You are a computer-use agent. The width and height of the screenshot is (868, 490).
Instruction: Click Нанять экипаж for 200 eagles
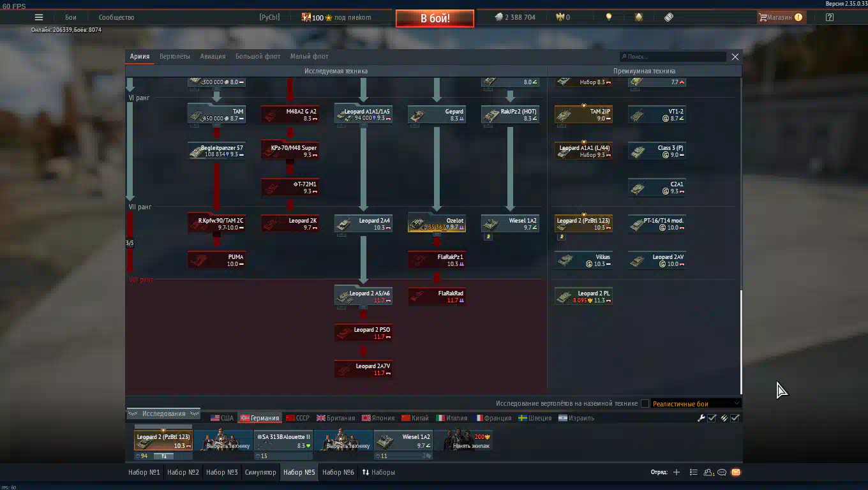[x=471, y=441]
